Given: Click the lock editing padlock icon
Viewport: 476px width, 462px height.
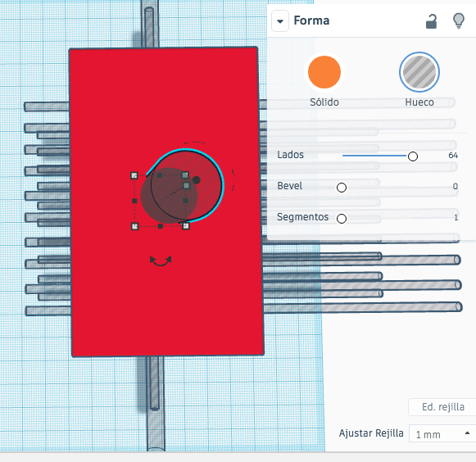Looking at the screenshot, I should (x=431, y=21).
